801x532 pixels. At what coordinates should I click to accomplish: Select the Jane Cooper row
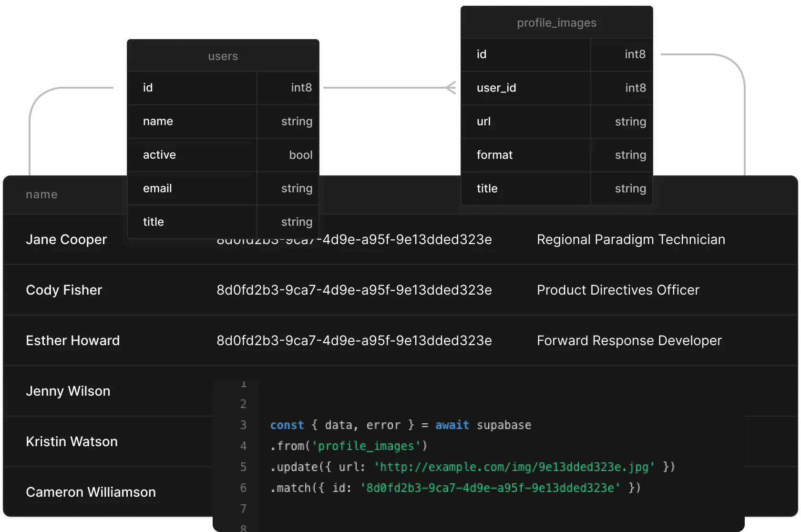(400, 239)
